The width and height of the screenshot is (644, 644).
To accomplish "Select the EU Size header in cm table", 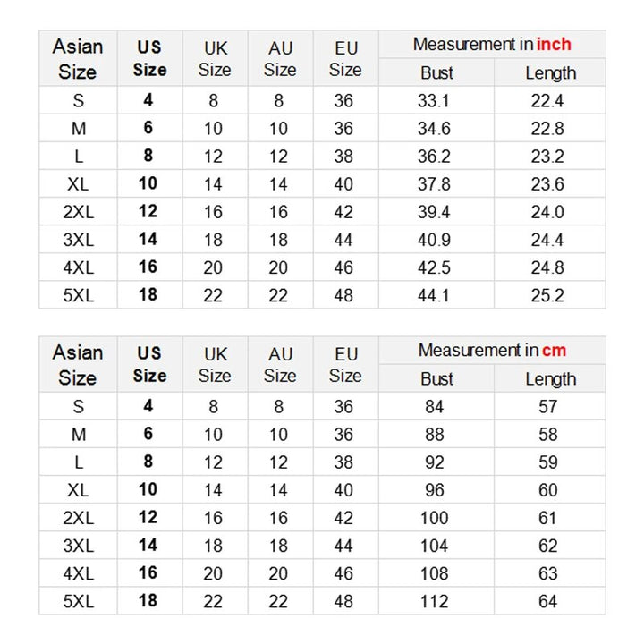I will (x=345, y=365).
